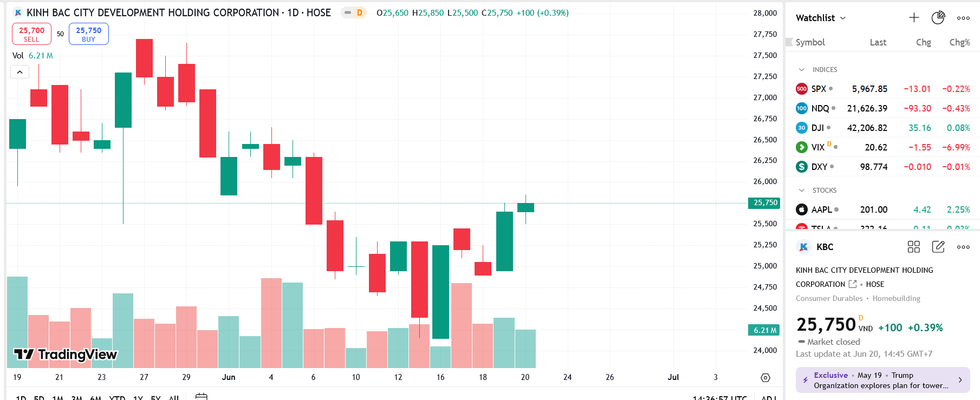Image resolution: width=980 pixels, height=400 pixels.
Task: Open the Watchlist name dropdown
Action: click(820, 18)
